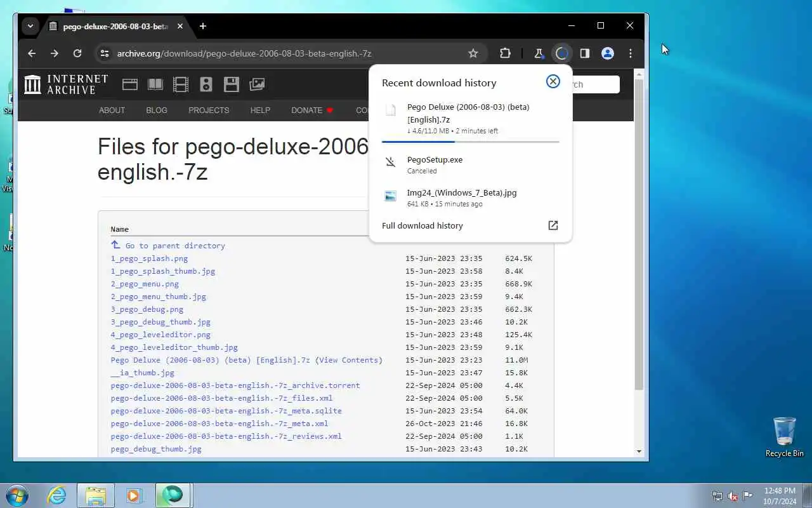
Task: Click the Internet Archive logo
Action: click(66, 84)
